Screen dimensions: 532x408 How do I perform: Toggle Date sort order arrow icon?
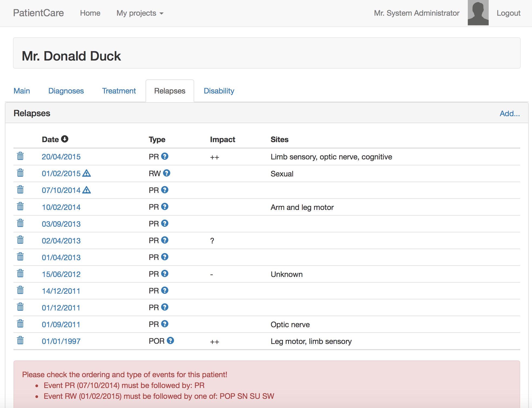pyautogui.click(x=65, y=139)
